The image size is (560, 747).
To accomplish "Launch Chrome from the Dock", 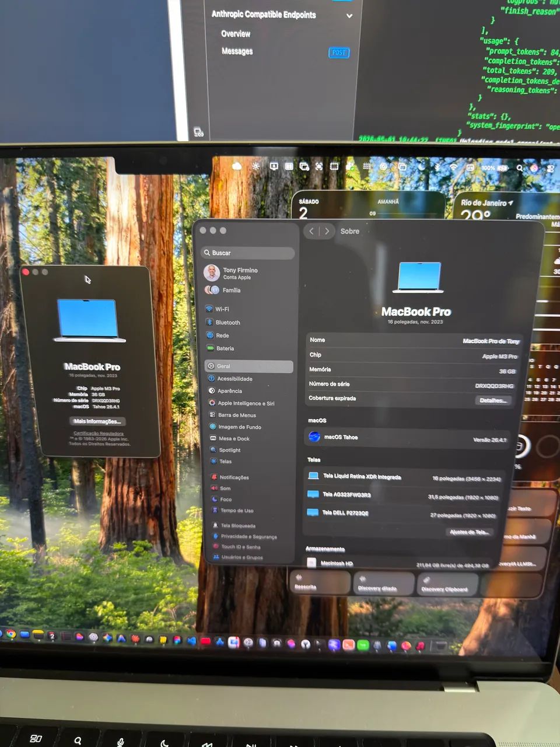I will pos(11,634).
